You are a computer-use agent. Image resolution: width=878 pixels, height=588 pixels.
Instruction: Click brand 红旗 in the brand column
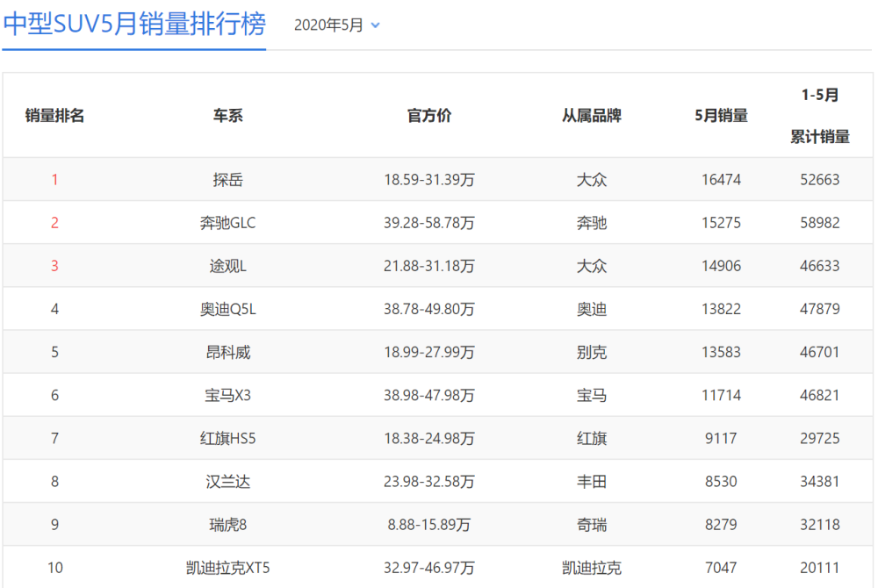tap(592, 438)
